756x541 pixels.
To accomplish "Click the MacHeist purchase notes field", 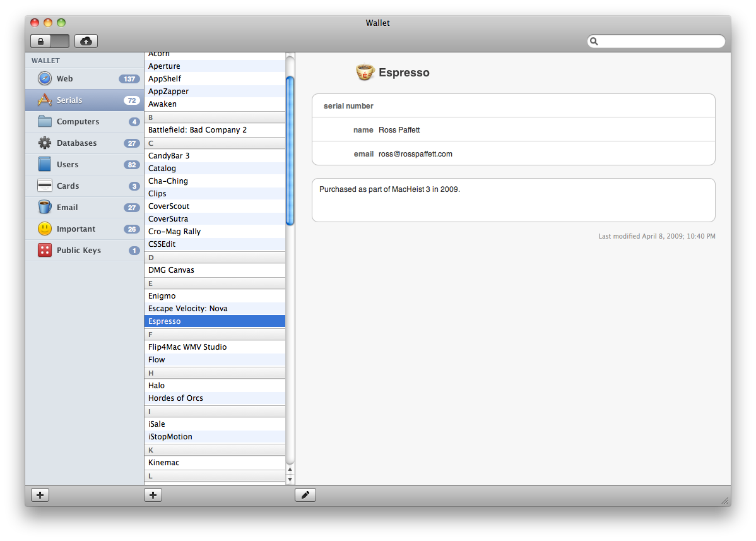I will tap(512, 200).
